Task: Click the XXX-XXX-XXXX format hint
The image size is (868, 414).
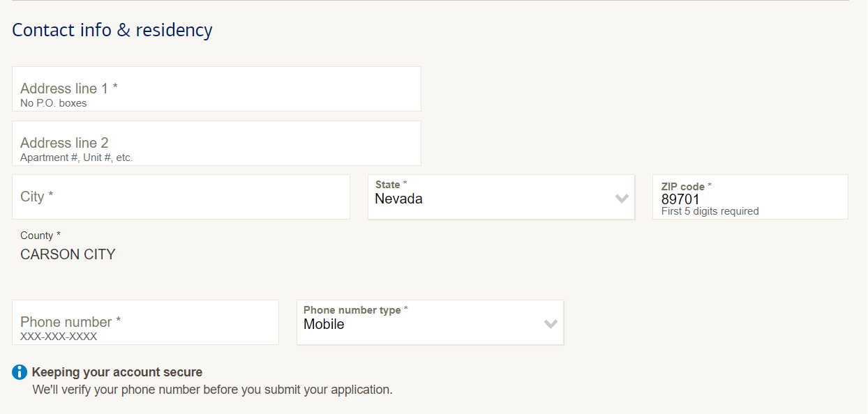Action: coord(59,337)
